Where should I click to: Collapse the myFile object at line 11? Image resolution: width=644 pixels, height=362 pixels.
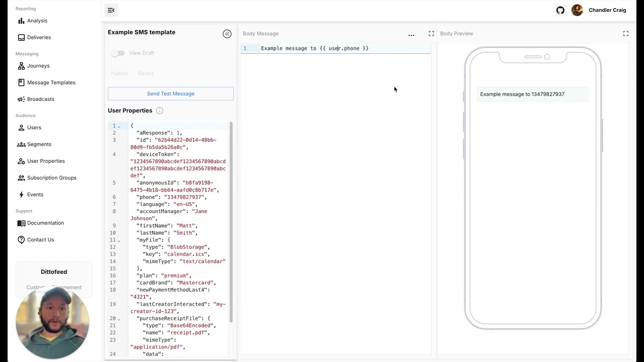(x=119, y=240)
